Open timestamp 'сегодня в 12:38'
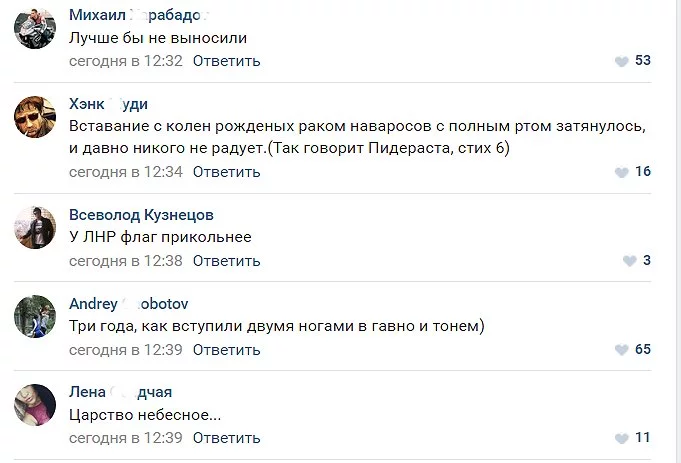This screenshot has width=681, height=463. coord(125,261)
